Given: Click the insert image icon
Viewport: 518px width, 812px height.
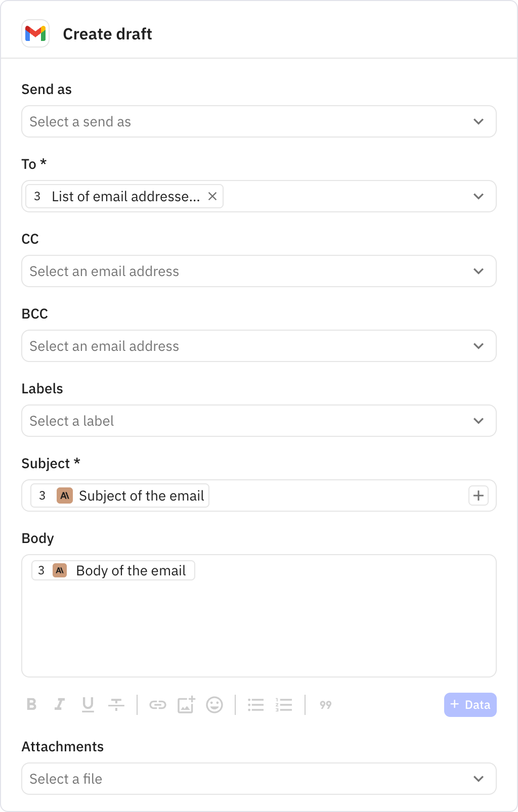Looking at the screenshot, I should pyautogui.click(x=186, y=704).
